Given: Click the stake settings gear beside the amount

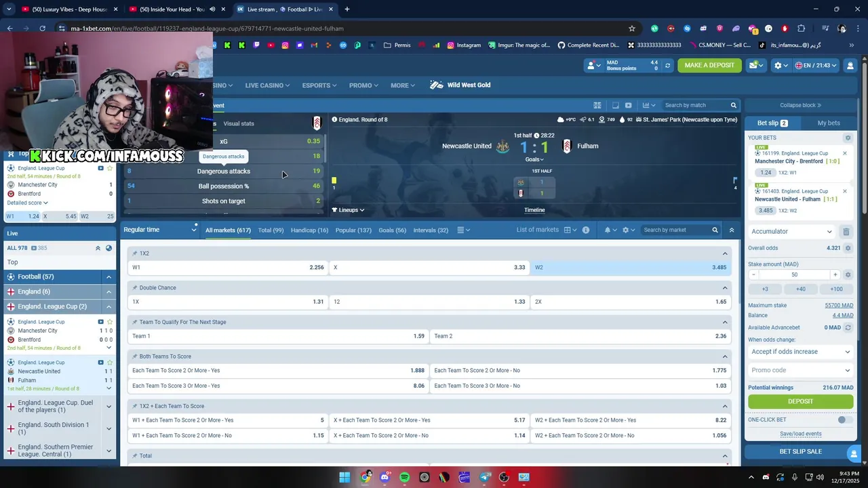Looking at the screenshot, I should (x=848, y=274).
